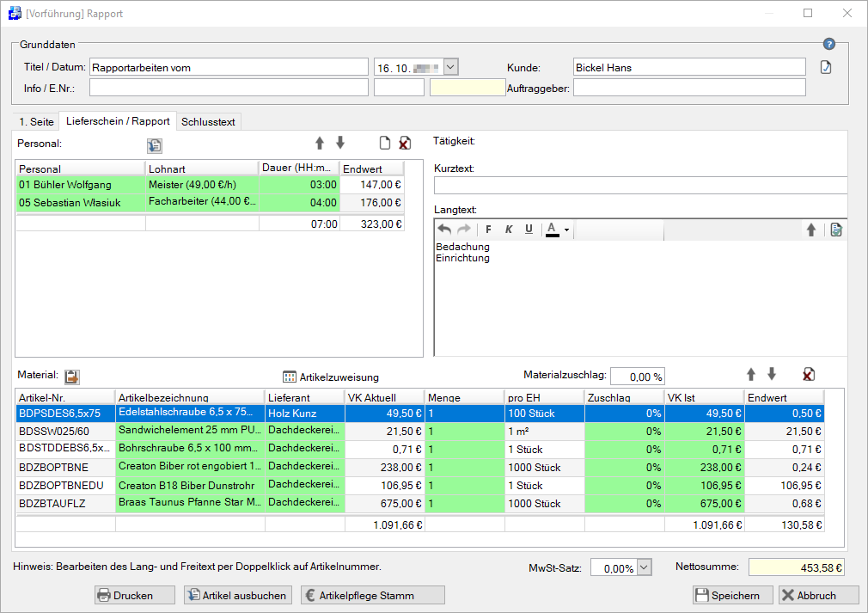Delete the personnel entry with the red X icon

click(x=406, y=143)
